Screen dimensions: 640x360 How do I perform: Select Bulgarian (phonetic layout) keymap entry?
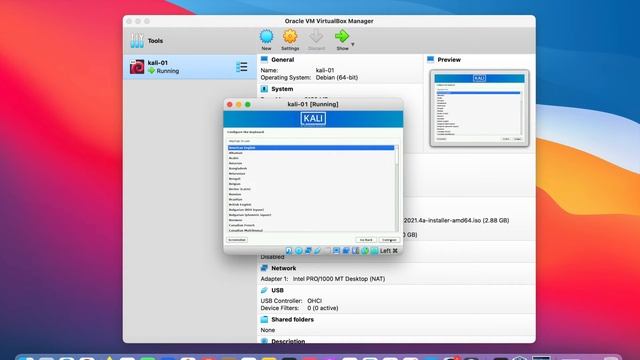(x=250, y=215)
